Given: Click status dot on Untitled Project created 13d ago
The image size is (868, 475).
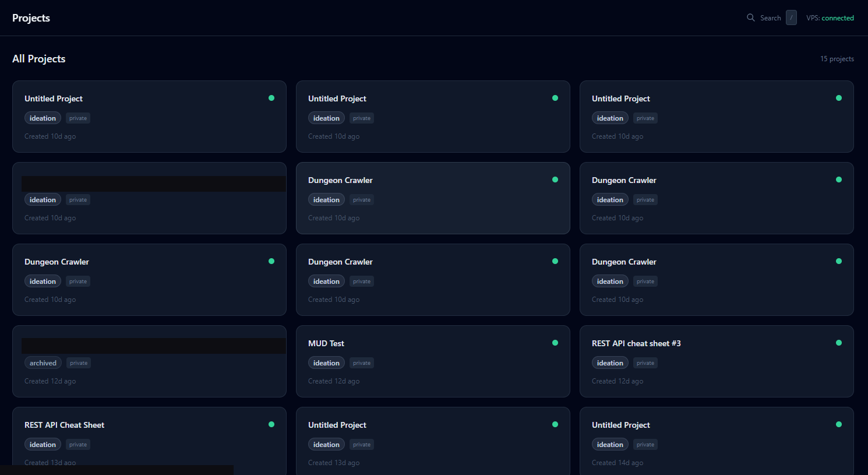Looking at the screenshot, I should (x=555, y=424).
